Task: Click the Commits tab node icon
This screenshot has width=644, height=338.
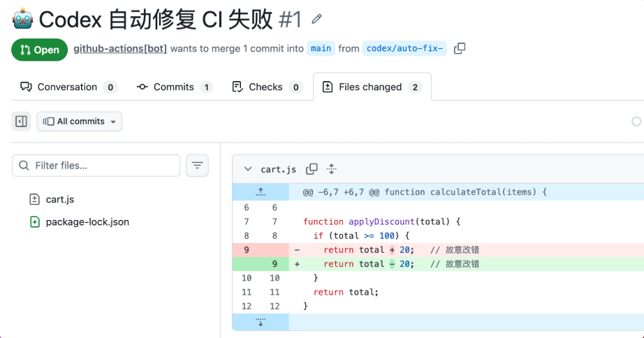Action: pyautogui.click(x=142, y=87)
